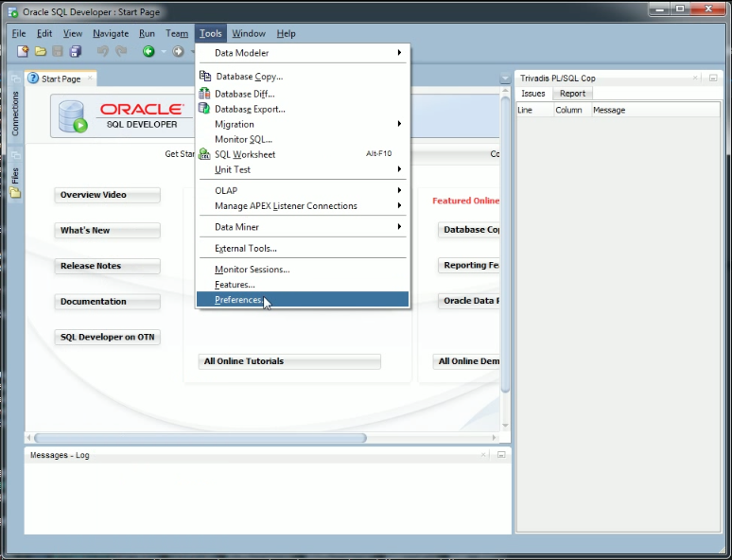Select External Tools... menu entry

pyautogui.click(x=303, y=248)
